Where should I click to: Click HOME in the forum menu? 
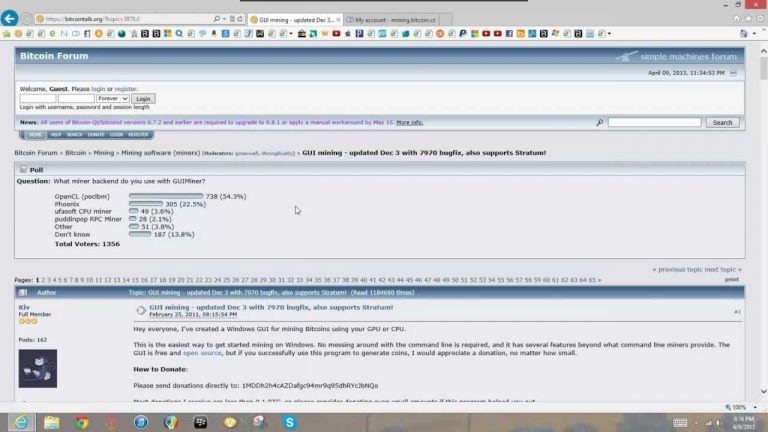35,135
